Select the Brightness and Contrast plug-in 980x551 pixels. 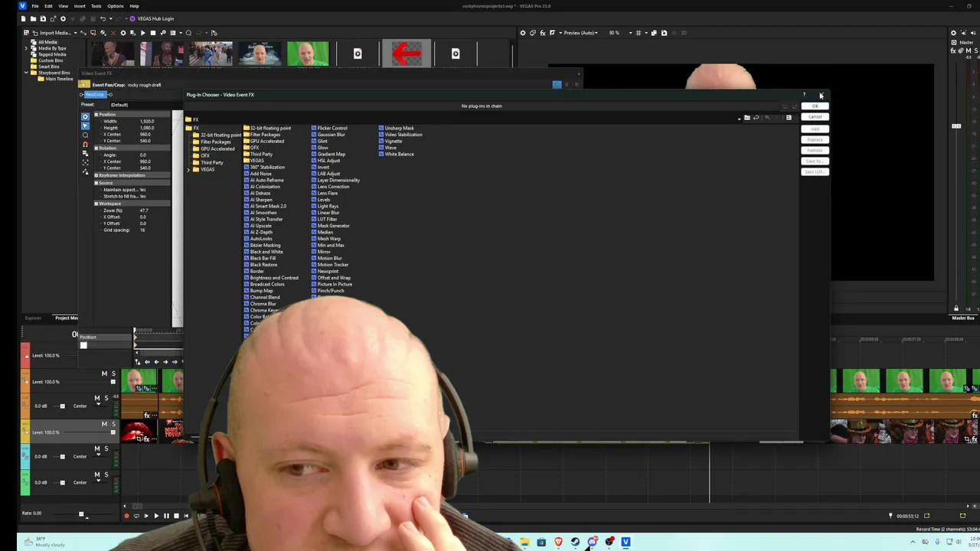[x=271, y=278]
